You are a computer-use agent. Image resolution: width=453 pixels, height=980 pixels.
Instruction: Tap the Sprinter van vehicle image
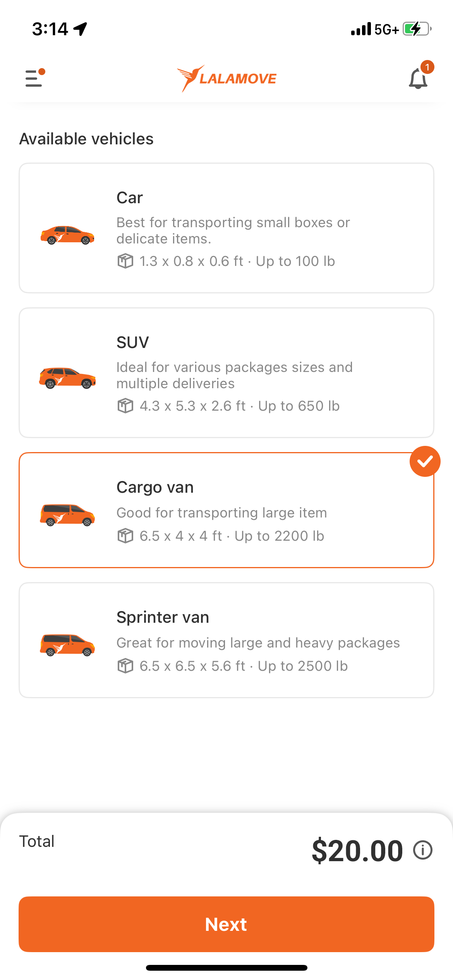67,645
